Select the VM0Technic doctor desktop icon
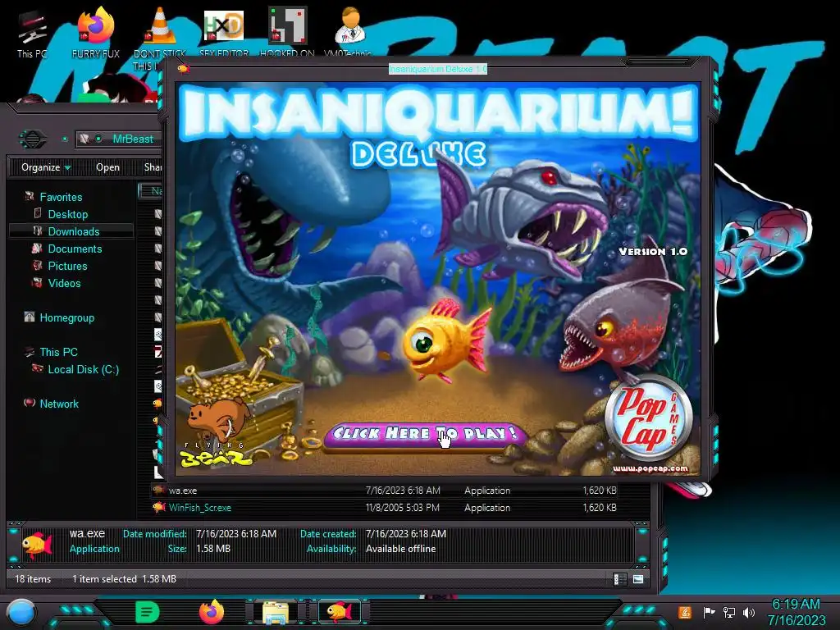Image resolution: width=840 pixels, height=630 pixels. click(348, 32)
